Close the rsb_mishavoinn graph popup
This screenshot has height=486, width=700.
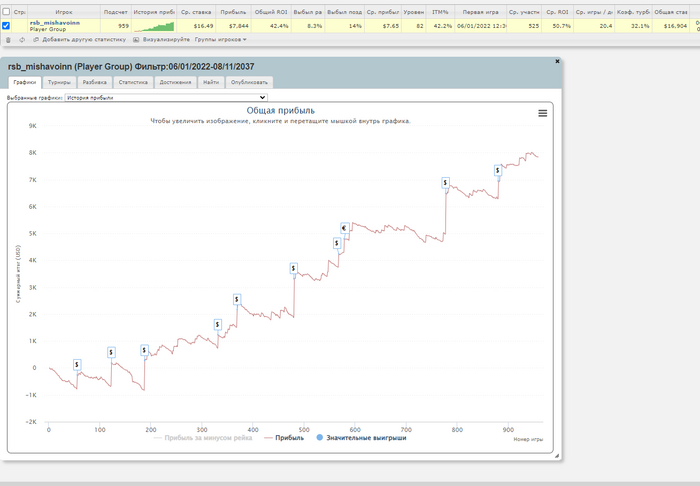point(557,61)
